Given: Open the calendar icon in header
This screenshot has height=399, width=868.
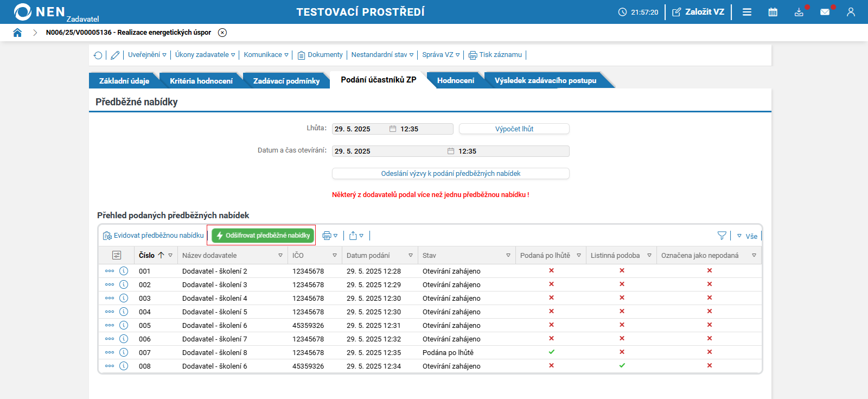Looking at the screenshot, I should [x=773, y=12].
